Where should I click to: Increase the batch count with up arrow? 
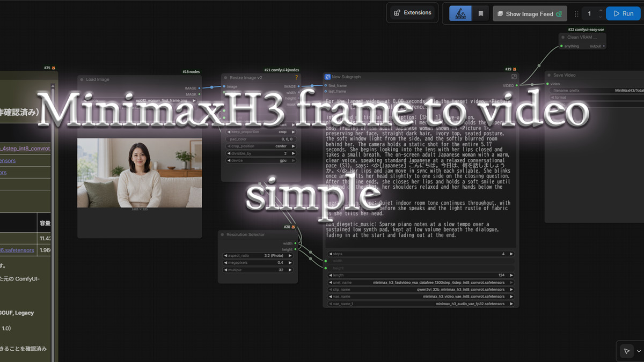tap(601, 11)
